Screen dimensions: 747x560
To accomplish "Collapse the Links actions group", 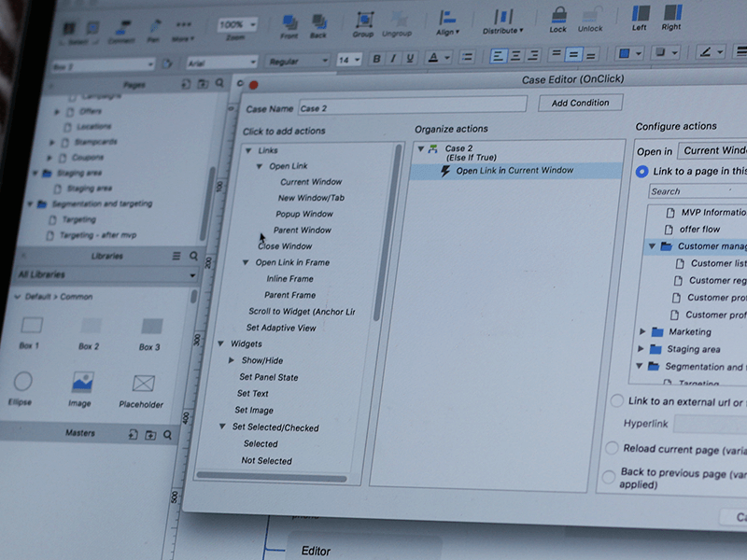I will tap(248, 150).
